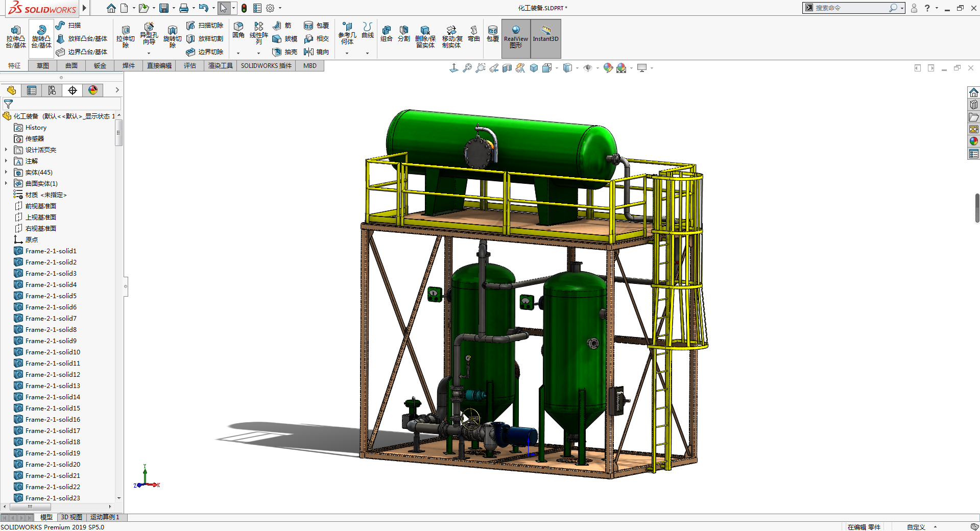The width and height of the screenshot is (980, 531).
Task: Open the 运动算例 1 bottom tab
Action: pos(105,517)
